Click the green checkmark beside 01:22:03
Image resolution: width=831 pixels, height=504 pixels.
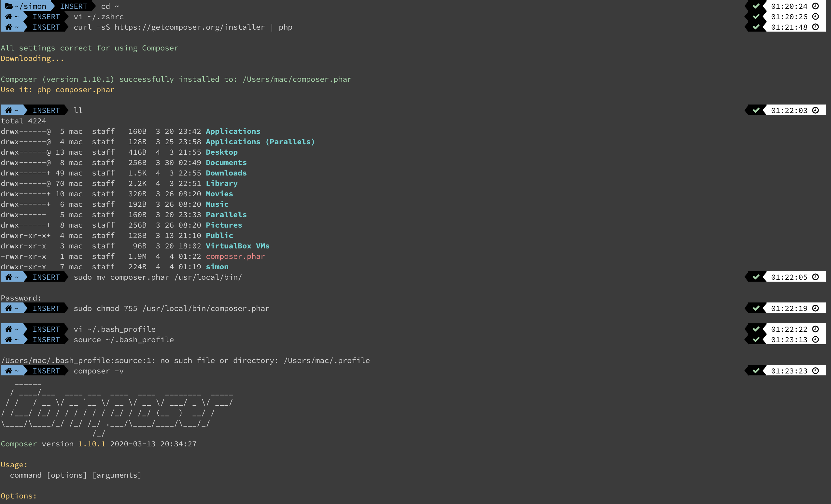pyautogui.click(x=756, y=110)
